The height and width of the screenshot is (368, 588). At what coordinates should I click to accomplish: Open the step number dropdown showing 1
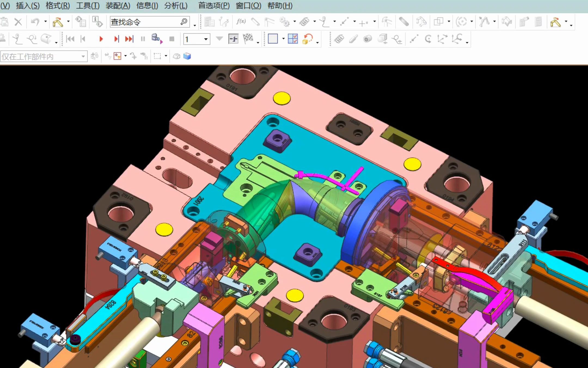pyautogui.click(x=206, y=39)
